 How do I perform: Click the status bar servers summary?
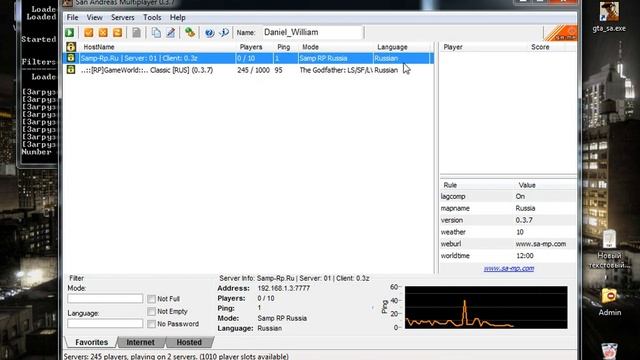(x=176, y=356)
